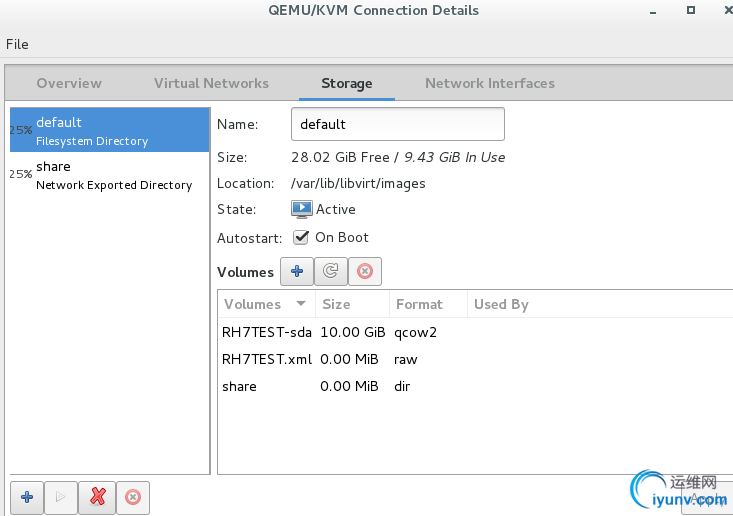Go to the Network Interfaces tab
This screenshot has width=733, height=516.
(490, 83)
